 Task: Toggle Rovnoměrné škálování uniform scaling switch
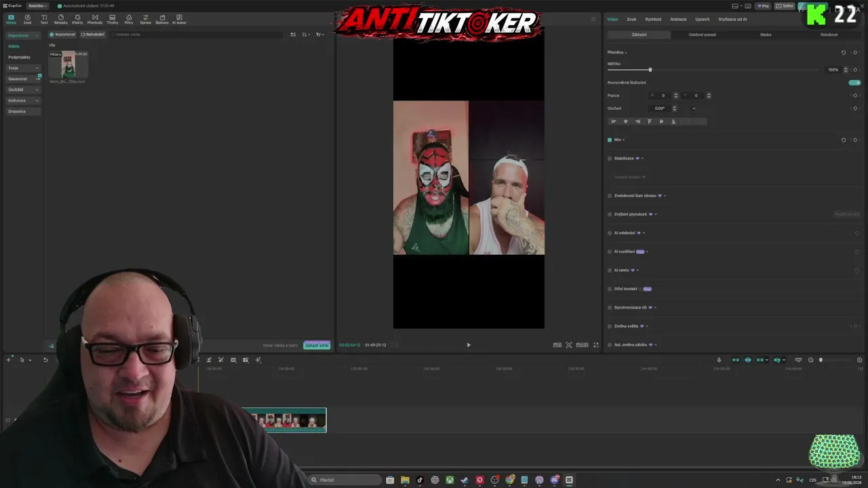tap(854, 83)
